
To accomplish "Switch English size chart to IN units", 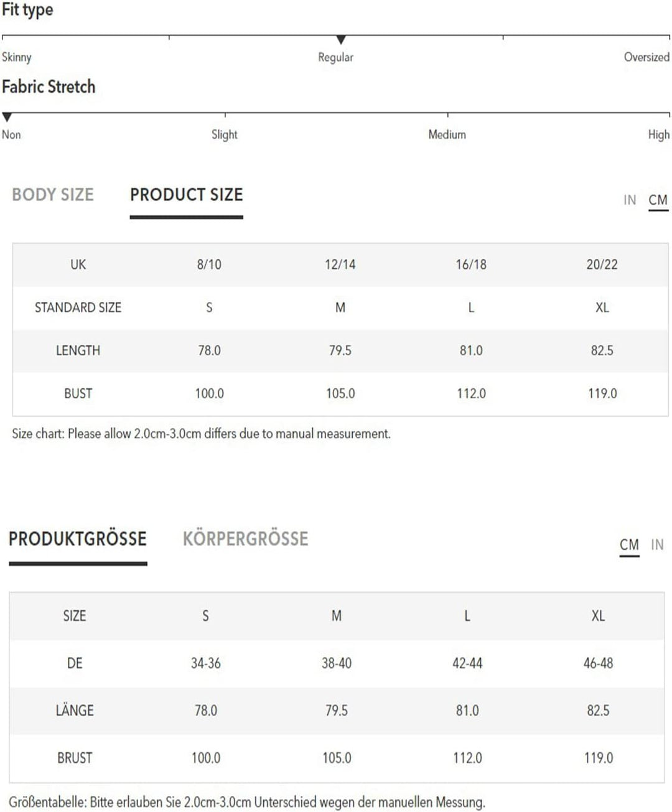I will (x=630, y=200).
